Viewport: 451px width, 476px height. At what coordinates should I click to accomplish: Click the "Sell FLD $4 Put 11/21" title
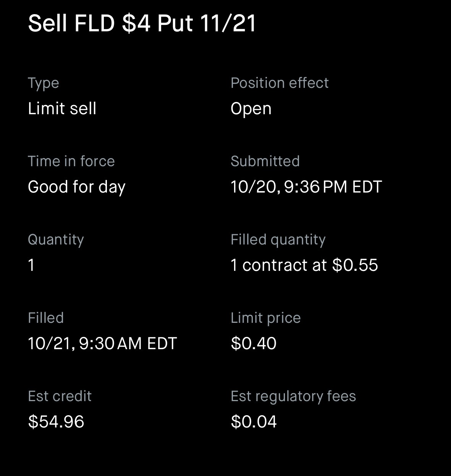click(142, 23)
